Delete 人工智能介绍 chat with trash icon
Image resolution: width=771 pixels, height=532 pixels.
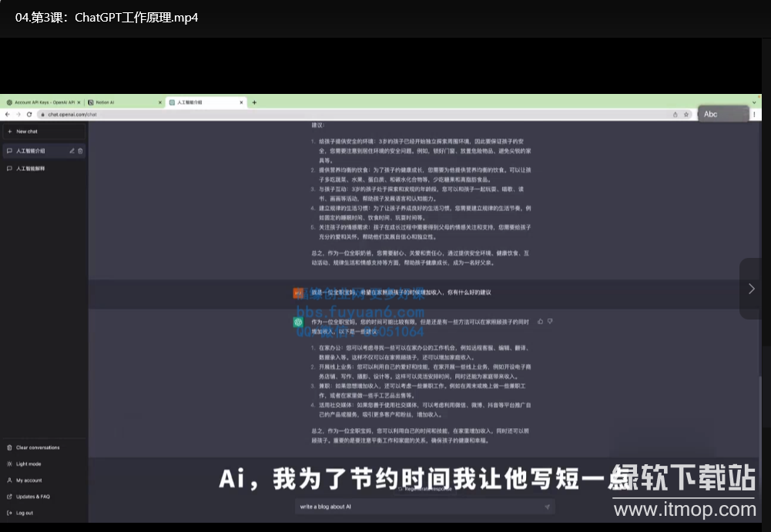(80, 151)
